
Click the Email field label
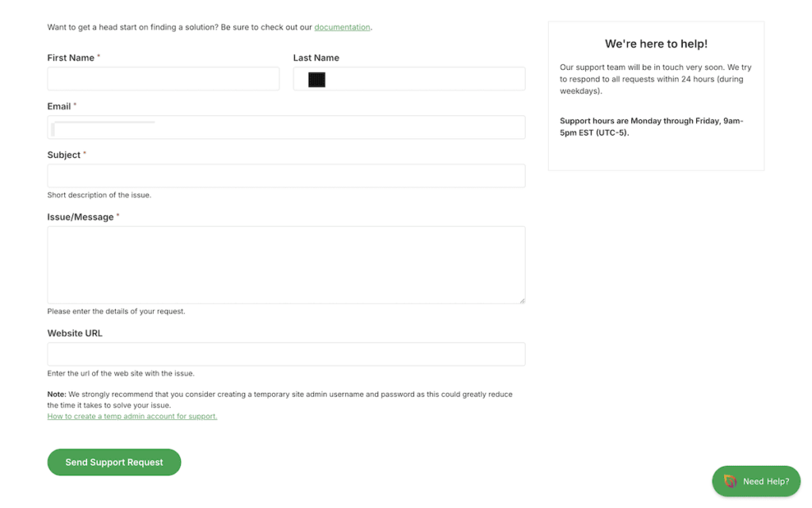59,106
